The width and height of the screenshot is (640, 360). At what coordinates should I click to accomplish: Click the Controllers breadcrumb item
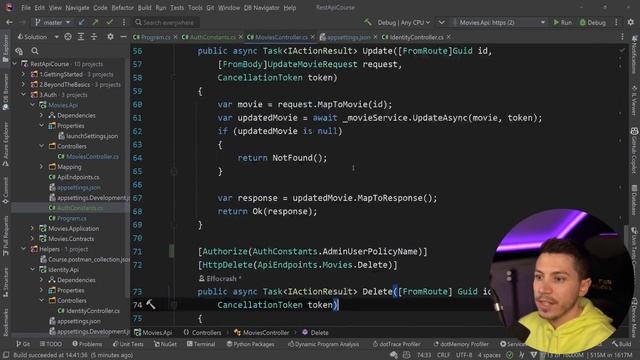tap(202, 333)
